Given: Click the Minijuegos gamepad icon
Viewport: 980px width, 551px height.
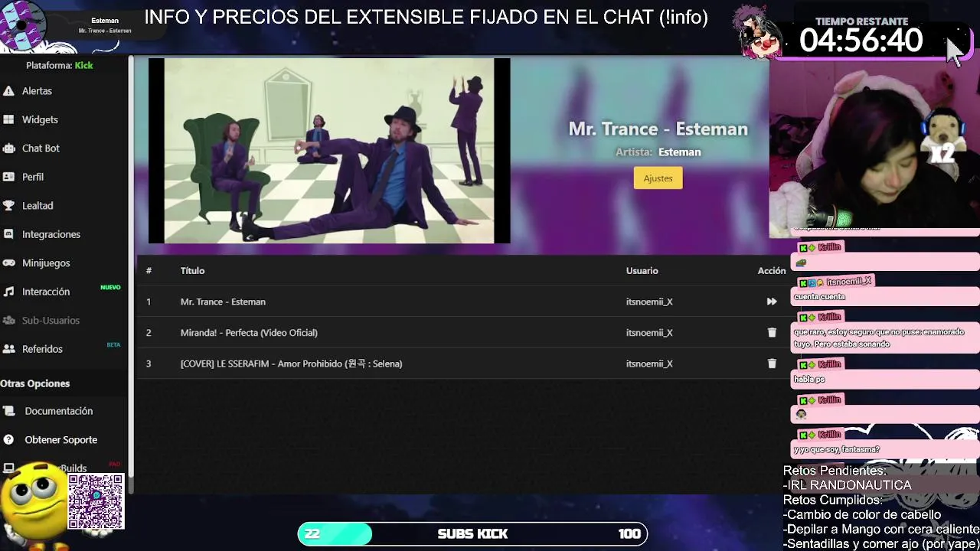Looking at the screenshot, I should click(8, 263).
